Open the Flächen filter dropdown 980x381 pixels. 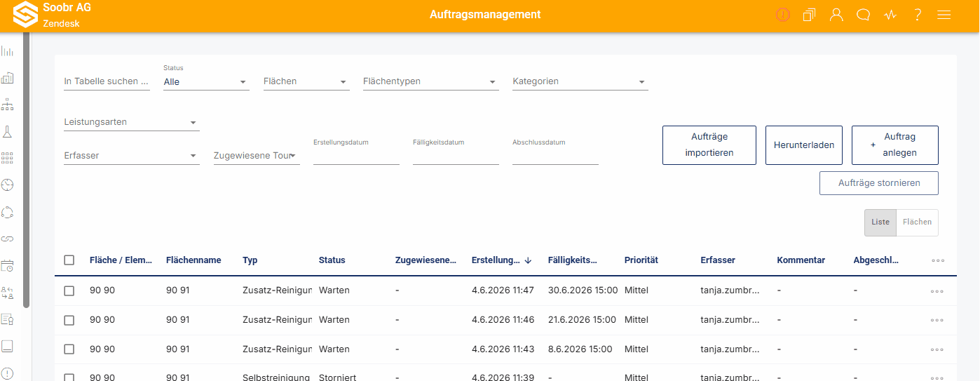tap(306, 81)
